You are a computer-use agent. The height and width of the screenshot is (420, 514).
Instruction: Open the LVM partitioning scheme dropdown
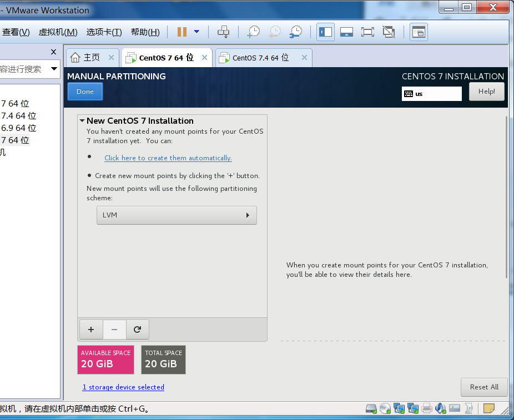tap(177, 215)
